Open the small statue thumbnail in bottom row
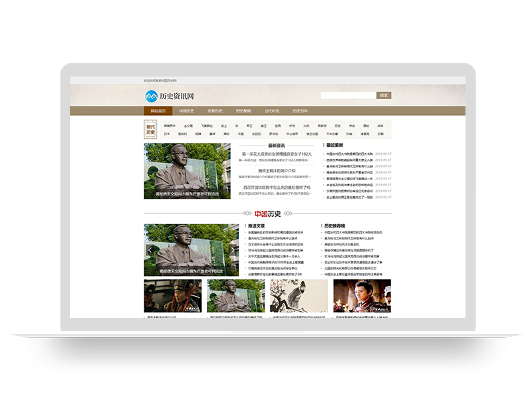Screen dimensions: 532x399 [x=236, y=295]
